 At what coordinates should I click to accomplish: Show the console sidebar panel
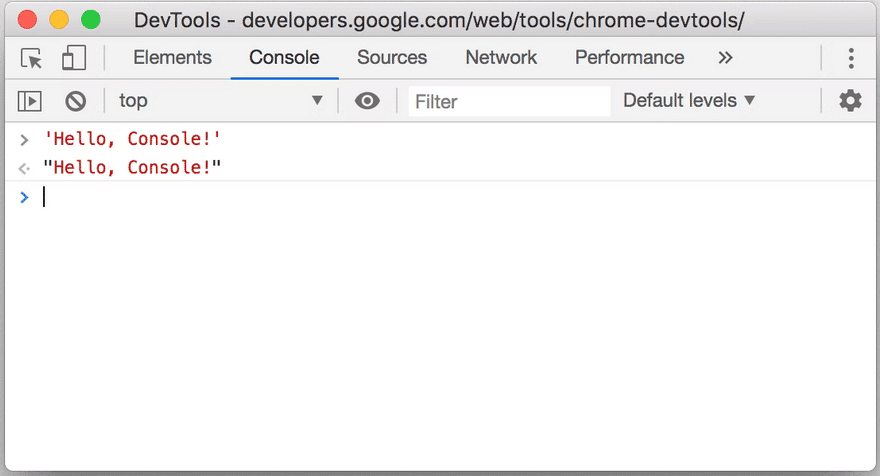30,100
